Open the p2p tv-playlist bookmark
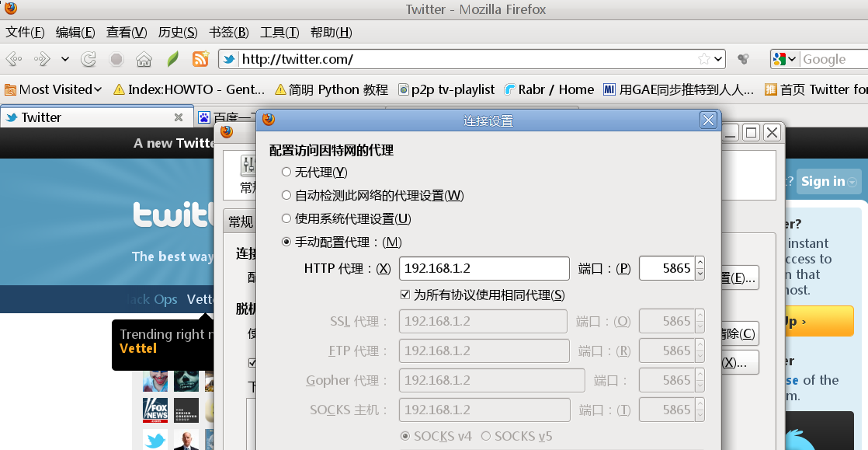The height and width of the screenshot is (450, 868). point(446,89)
